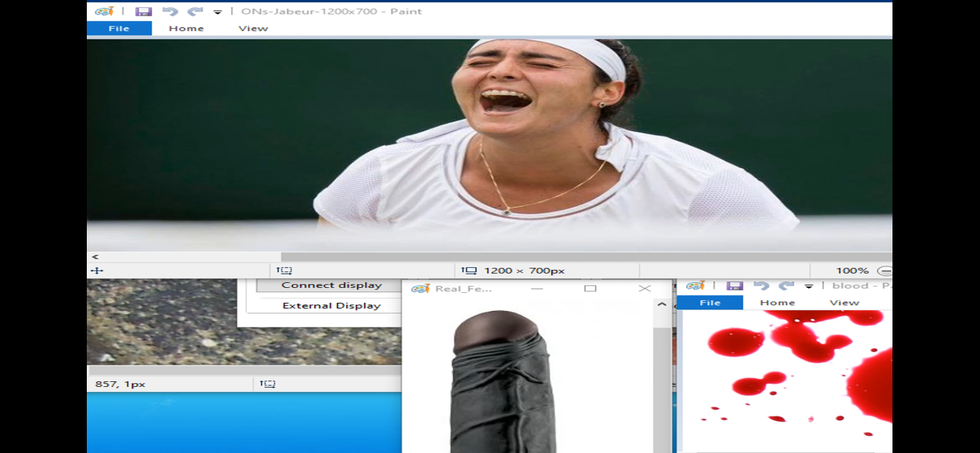Select the Home tab in the blood Paint window
The height and width of the screenshot is (453, 980).
click(778, 303)
